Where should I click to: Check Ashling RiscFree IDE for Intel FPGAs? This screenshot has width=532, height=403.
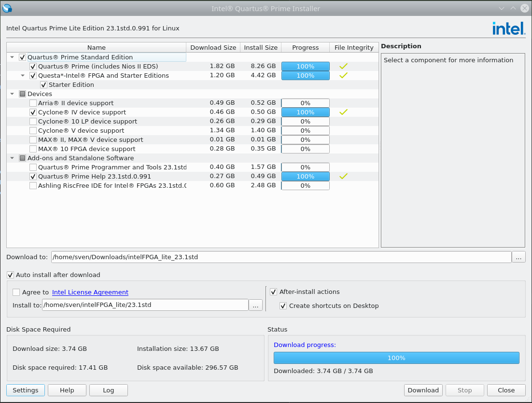tap(33, 185)
